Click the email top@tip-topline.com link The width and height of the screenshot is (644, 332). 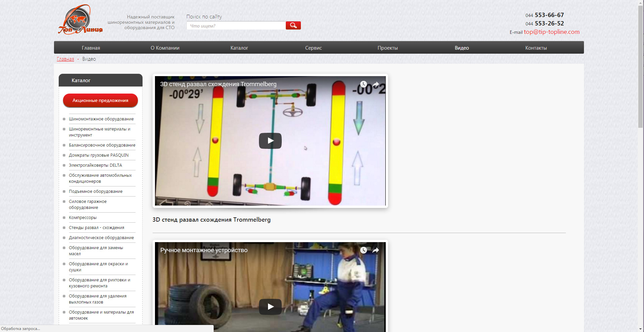552,32
